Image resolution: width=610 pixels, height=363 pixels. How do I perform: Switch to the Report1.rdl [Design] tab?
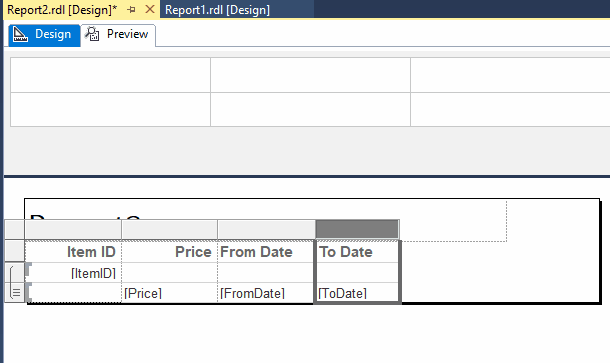(x=217, y=10)
